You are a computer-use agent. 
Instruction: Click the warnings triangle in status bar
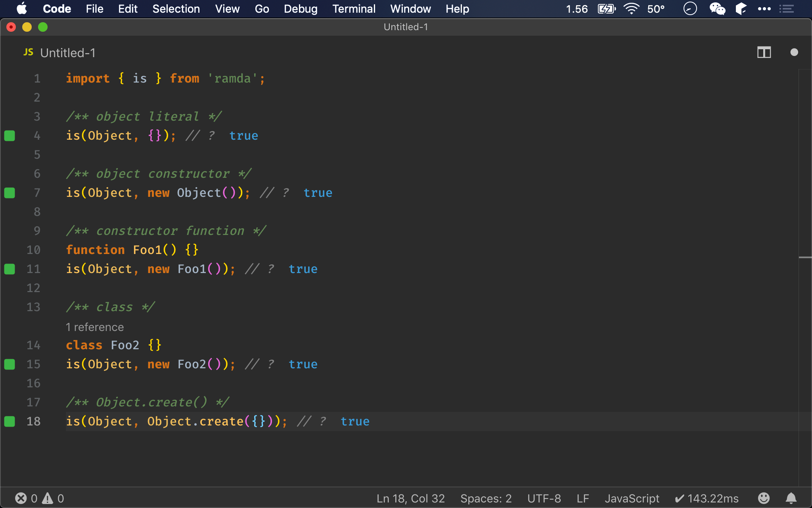48,498
